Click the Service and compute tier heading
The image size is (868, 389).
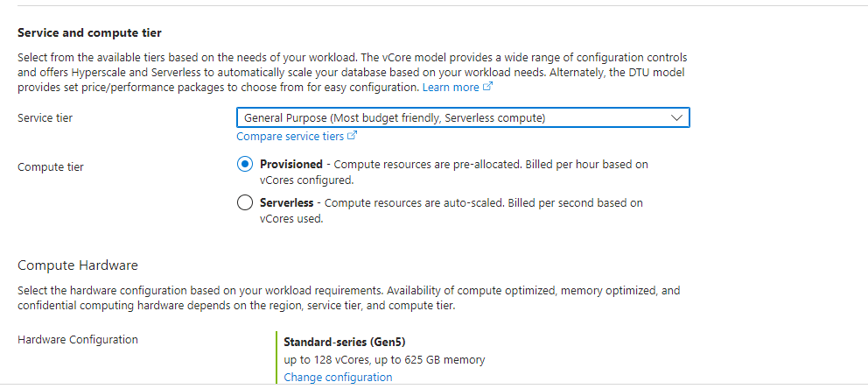click(x=89, y=33)
